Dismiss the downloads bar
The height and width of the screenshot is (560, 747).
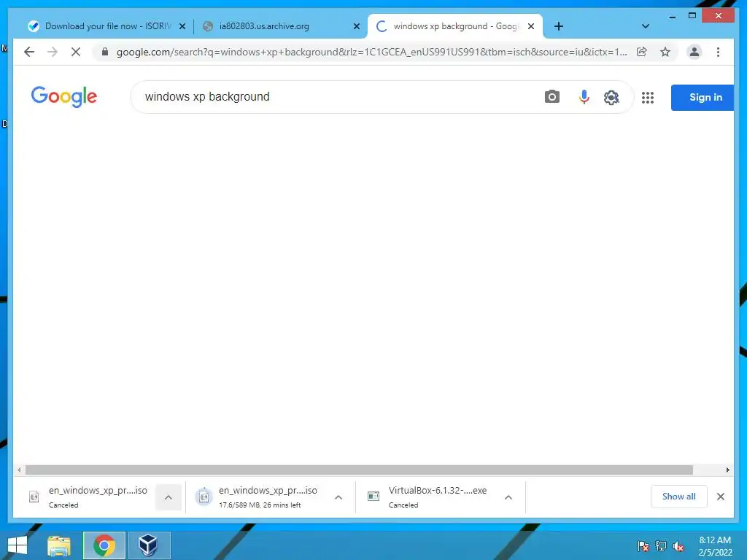click(x=720, y=497)
